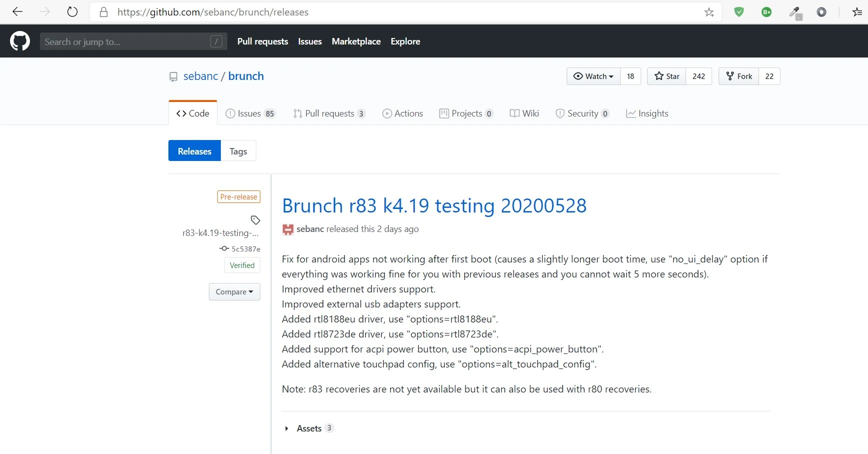Image resolution: width=868 pixels, height=454 pixels.
Task: Click the line "Improved ethernet drivers support."
Action: (x=359, y=289)
